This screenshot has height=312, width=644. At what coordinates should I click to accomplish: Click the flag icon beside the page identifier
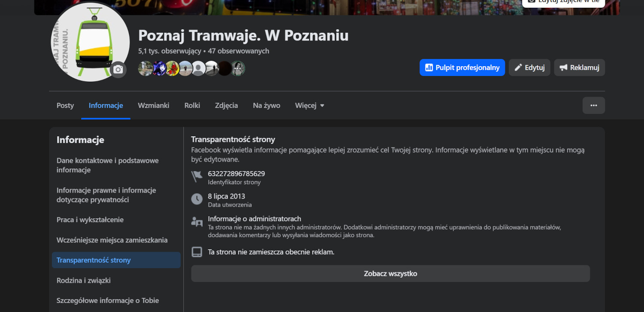pos(197,176)
